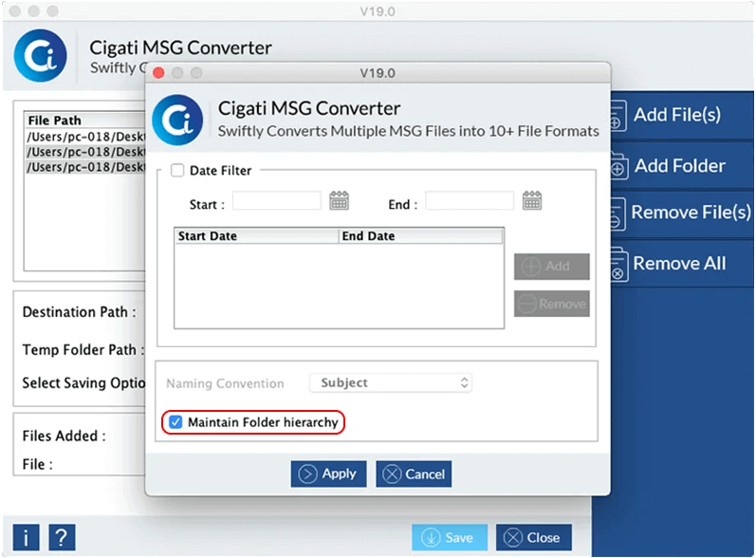Image resolution: width=756 pixels, height=558 pixels.
Task: Click the Remove All icon
Action: click(618, 264)
